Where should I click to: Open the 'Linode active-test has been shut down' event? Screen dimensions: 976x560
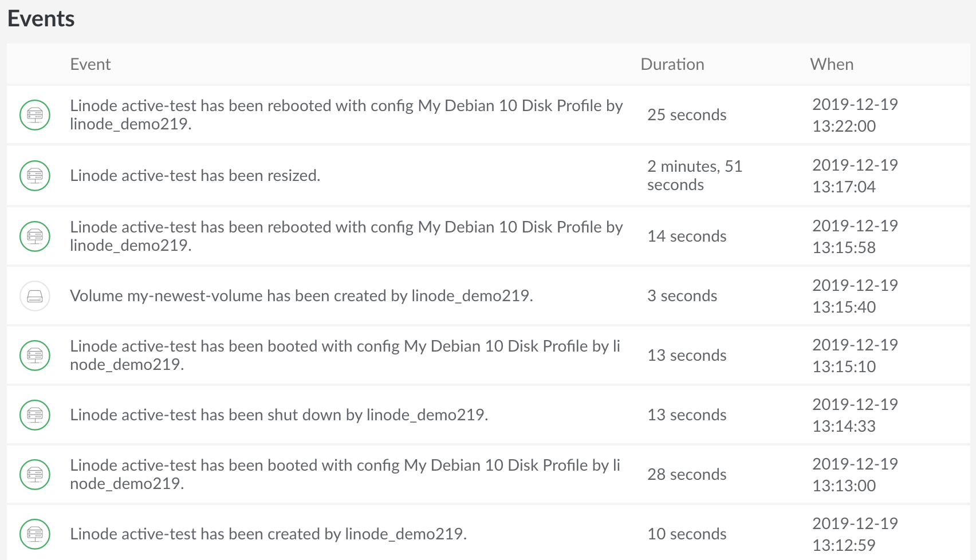[x=279, y=415]
